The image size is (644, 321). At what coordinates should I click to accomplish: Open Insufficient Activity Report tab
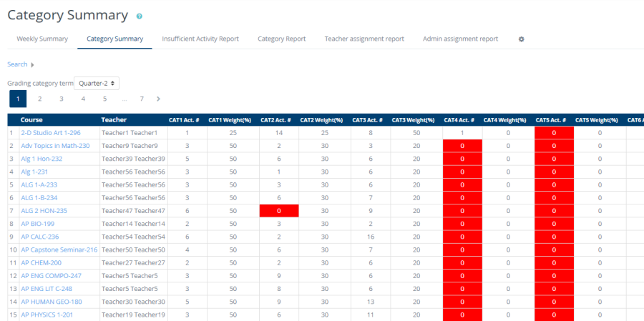pyautogui.click(x=200, y=39)
